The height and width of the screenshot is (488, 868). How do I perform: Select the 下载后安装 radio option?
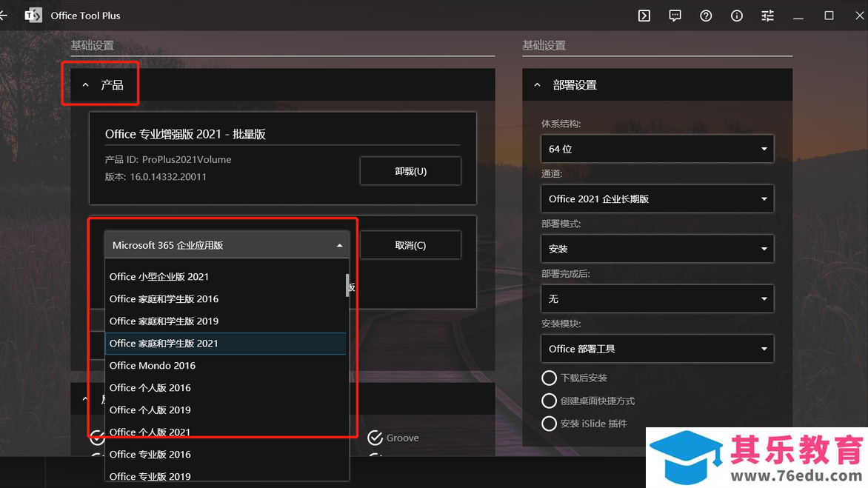(x=549, y=378)
